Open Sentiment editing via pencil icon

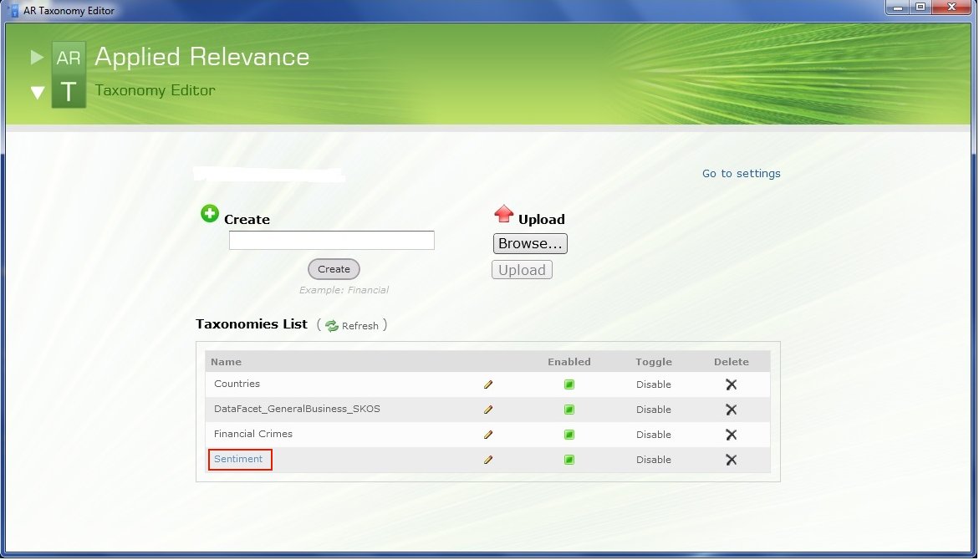pos(488,460)
